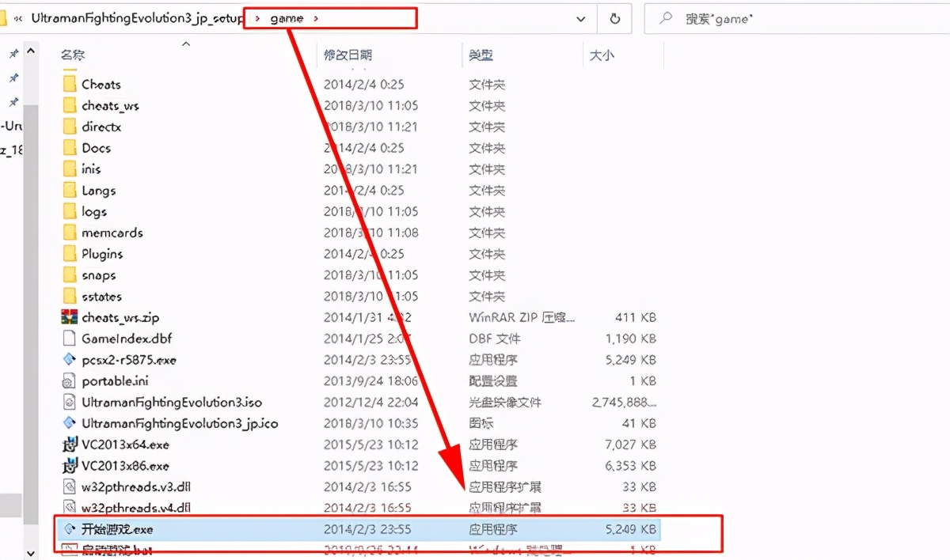Image resolution: width=950 pixels, height=560 pixels.
Task: Select the logs folder icon
Action: [x=69, y=212]
